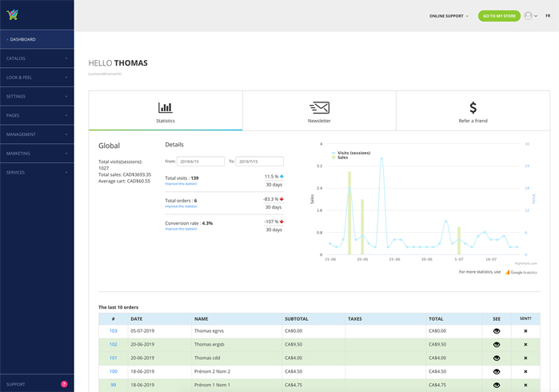Viewport: 559px width, 392px height.
Task: Click the Highcharts.com credit link
Action: (526, 263)
